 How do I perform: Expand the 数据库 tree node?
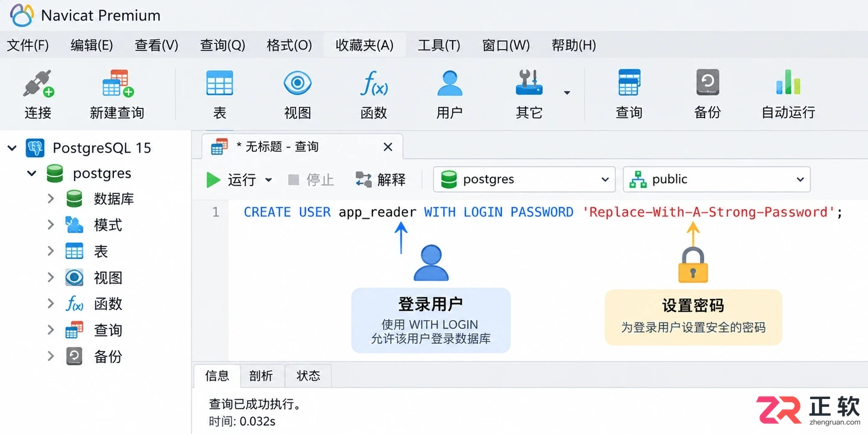[x=51, y=198]
